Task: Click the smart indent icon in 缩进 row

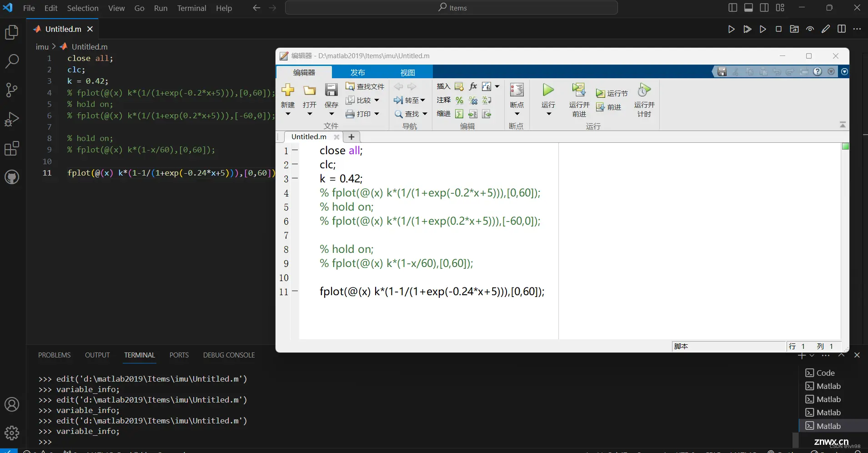Action: [x=459, y=114]
